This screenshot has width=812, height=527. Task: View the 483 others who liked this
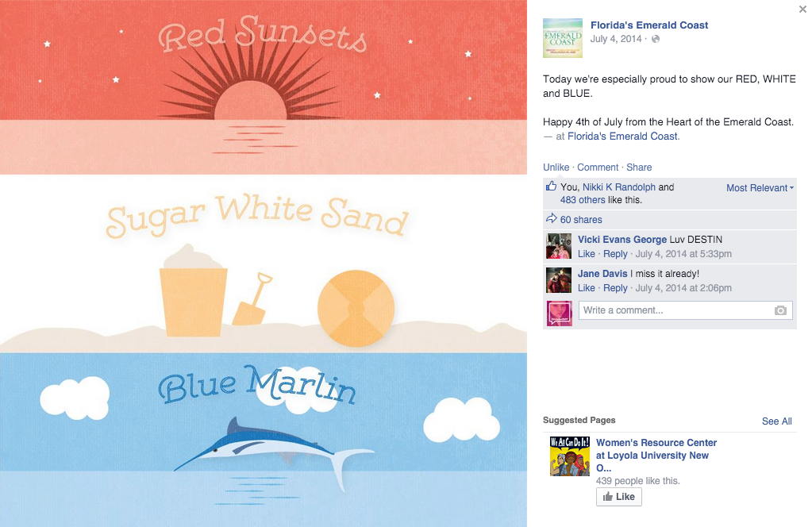tap(583, 200)
